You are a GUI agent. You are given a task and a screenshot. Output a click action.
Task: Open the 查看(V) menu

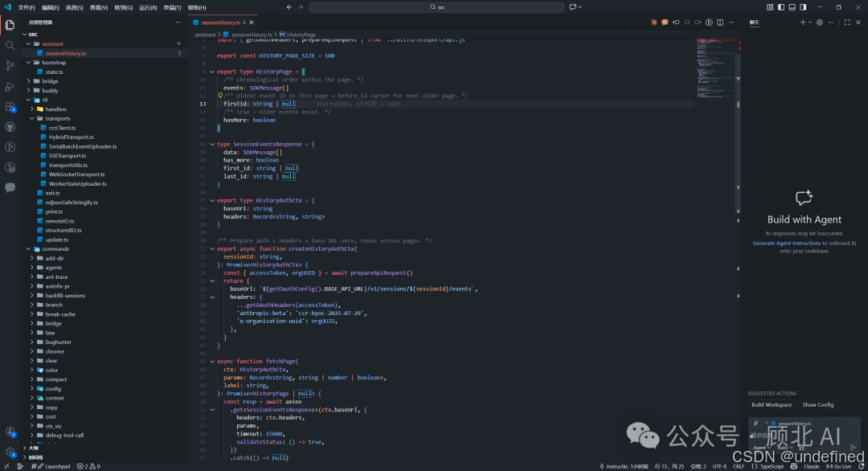99,7
